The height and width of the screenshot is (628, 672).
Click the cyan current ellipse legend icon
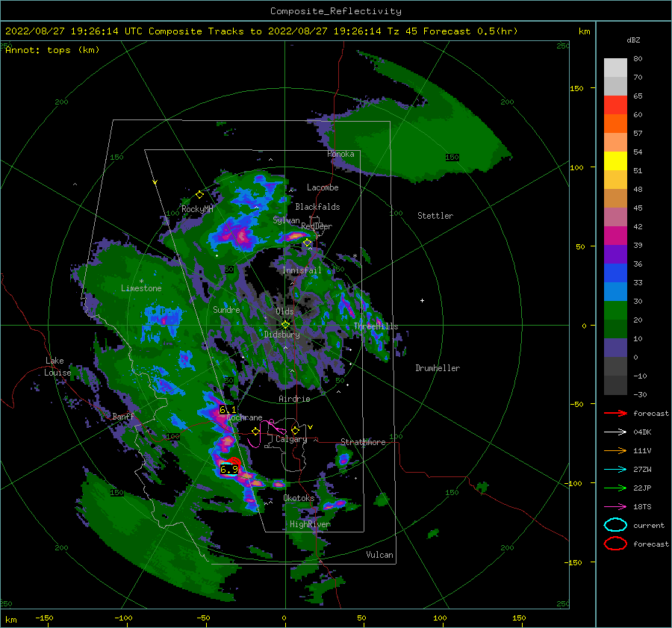point(615,525)
